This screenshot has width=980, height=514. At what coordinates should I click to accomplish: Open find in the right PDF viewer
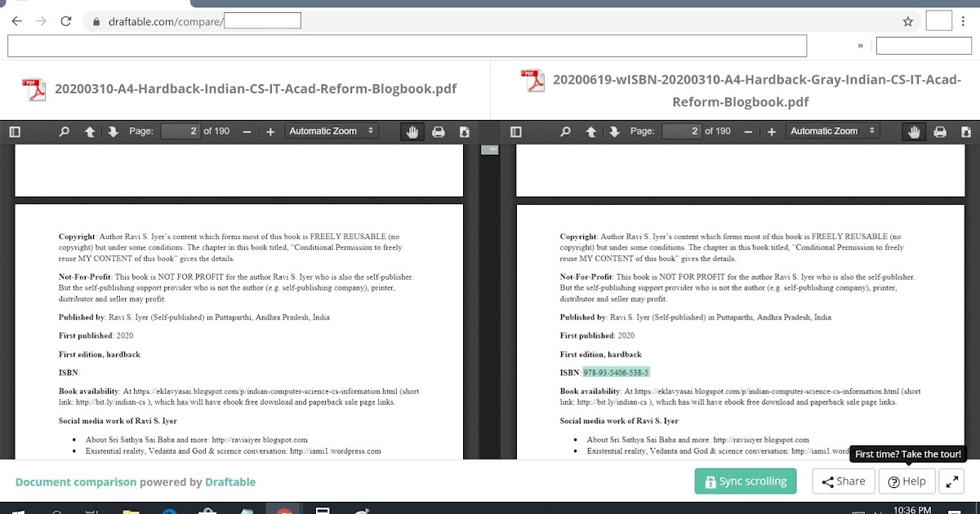coord(565,131)
